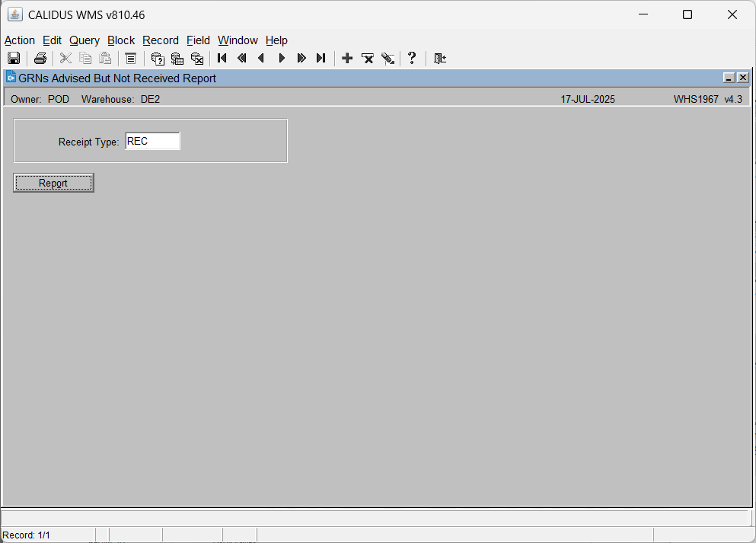Image resolution: width=756 pixels, height=543 pixels.
Task: Click the Help question mark icon
Action: click(x=412, y=59)
